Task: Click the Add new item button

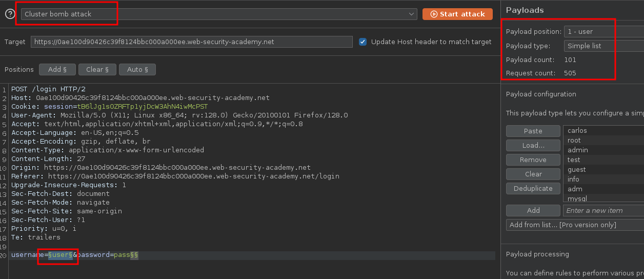Action: click(533, 210)
